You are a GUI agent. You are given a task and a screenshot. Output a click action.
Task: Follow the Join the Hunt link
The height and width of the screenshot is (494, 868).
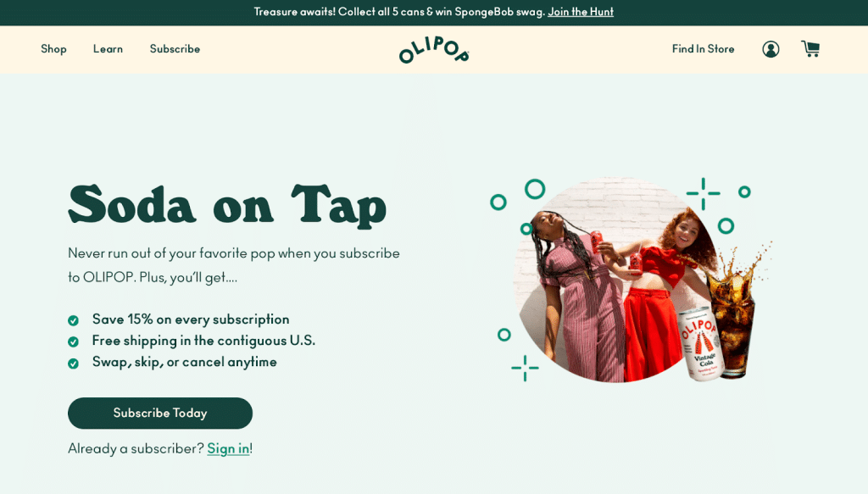pyautogui.click(x=581, y=12)
